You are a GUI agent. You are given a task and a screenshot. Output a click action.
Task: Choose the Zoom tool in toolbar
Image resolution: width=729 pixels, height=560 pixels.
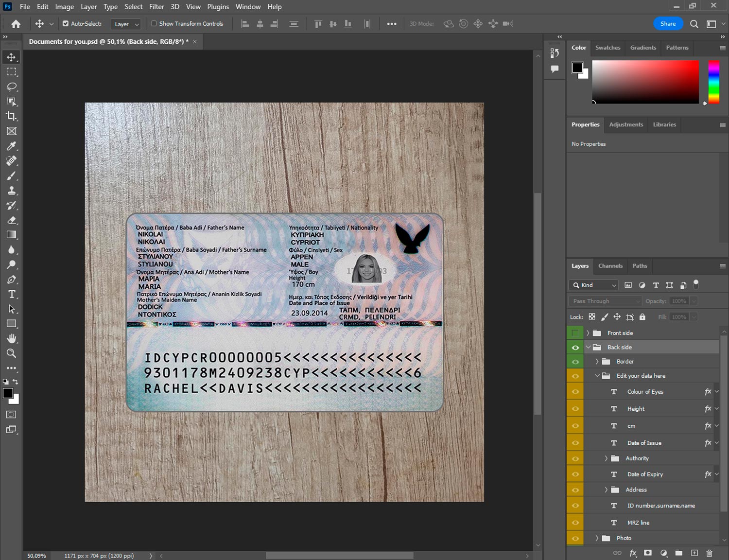pyautogui.click(x=12, y=353)
